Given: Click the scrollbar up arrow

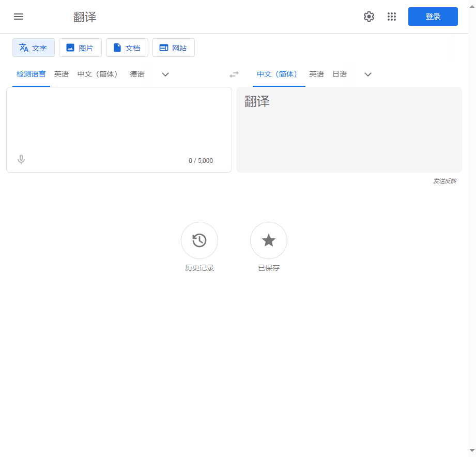Looking at the screenshot, I should click(x=472, y=6).
